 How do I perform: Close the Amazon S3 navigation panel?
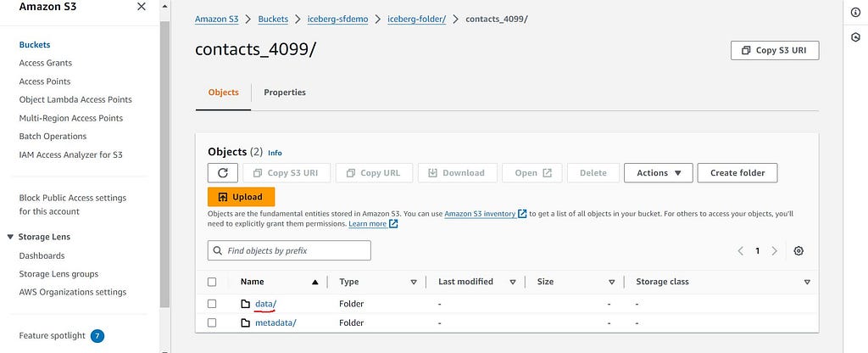(x=142, y=7)
